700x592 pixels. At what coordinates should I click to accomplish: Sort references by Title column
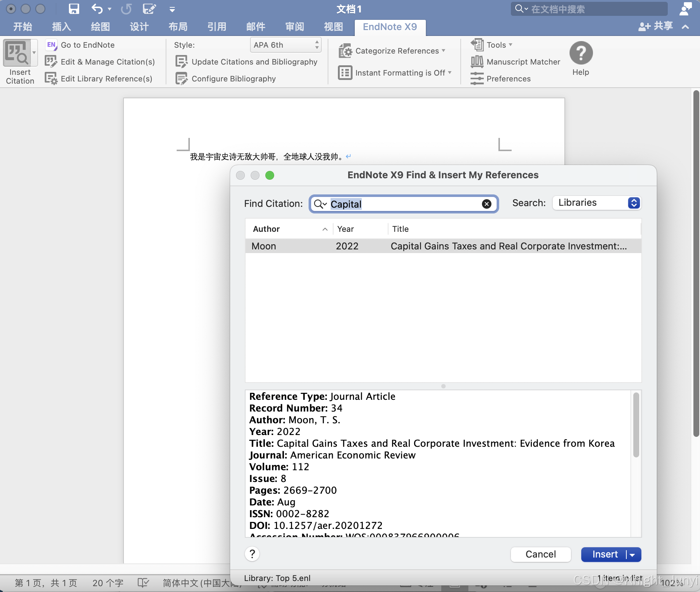(x=515, y=229)
